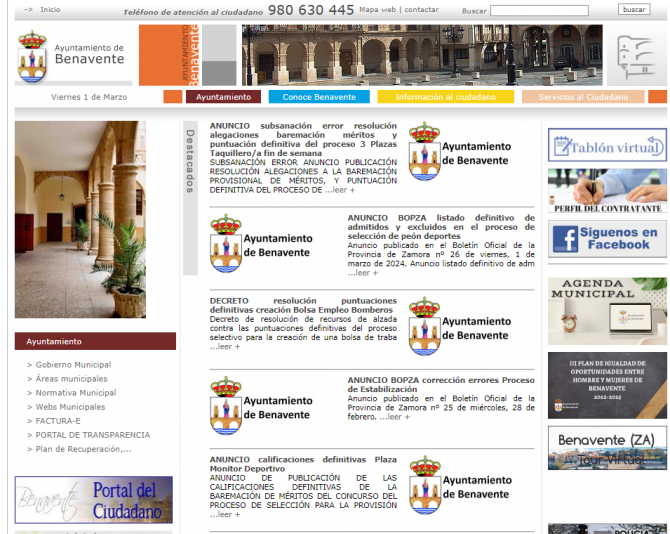Open the Tablón virtual banner

[x=607, y=146]
